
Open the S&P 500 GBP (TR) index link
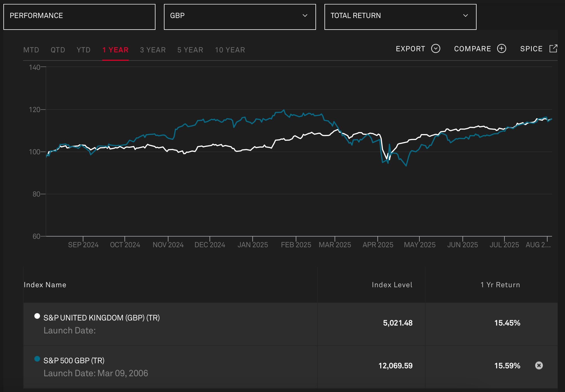click(x=74, y=360)
